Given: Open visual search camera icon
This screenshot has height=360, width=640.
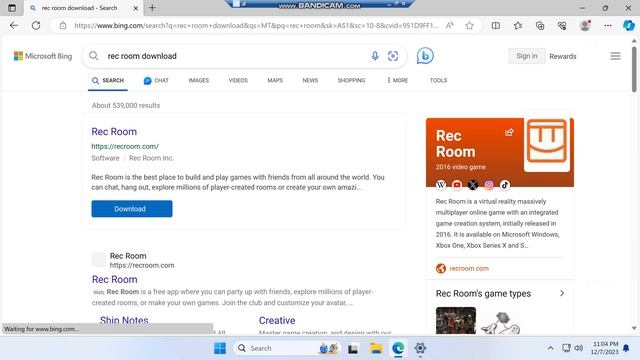Looking at the screenshot, I should tap(393, 56).
